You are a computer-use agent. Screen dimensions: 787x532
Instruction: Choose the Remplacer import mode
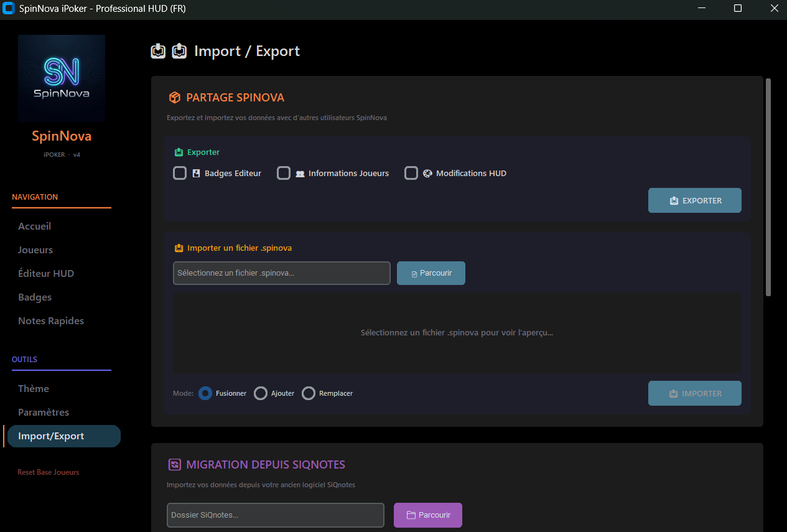309,393
